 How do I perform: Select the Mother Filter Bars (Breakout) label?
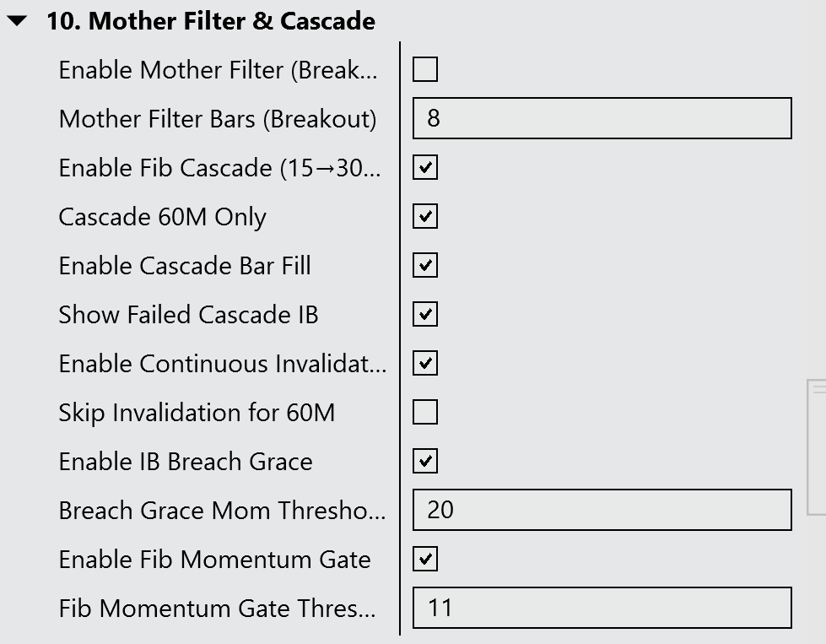point(218,119)
